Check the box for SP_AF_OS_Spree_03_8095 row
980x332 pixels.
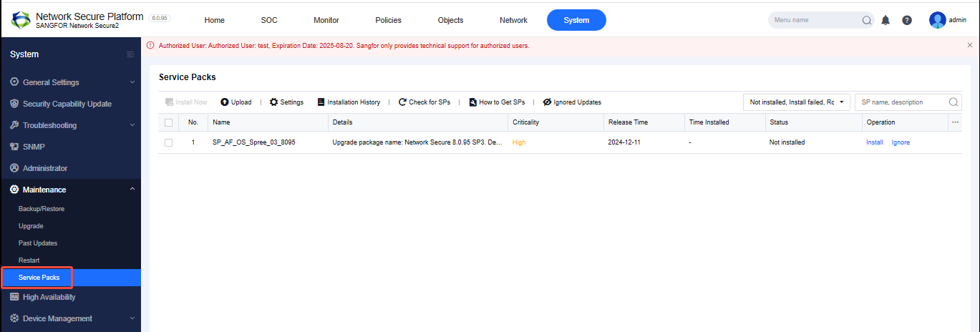pos(168,142)
